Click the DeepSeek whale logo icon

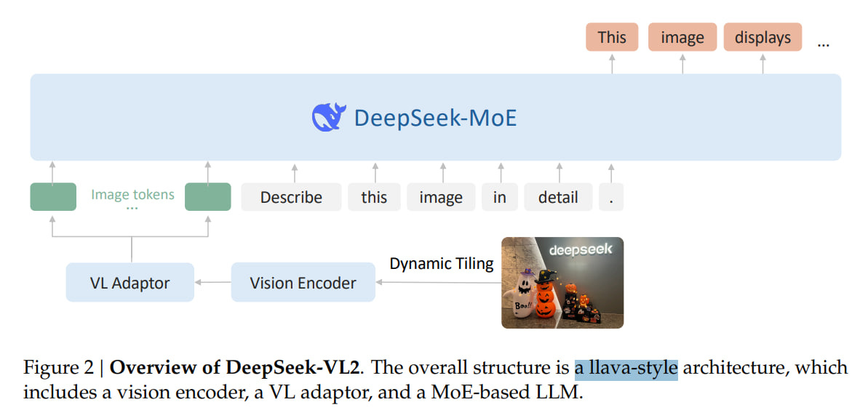329,116
